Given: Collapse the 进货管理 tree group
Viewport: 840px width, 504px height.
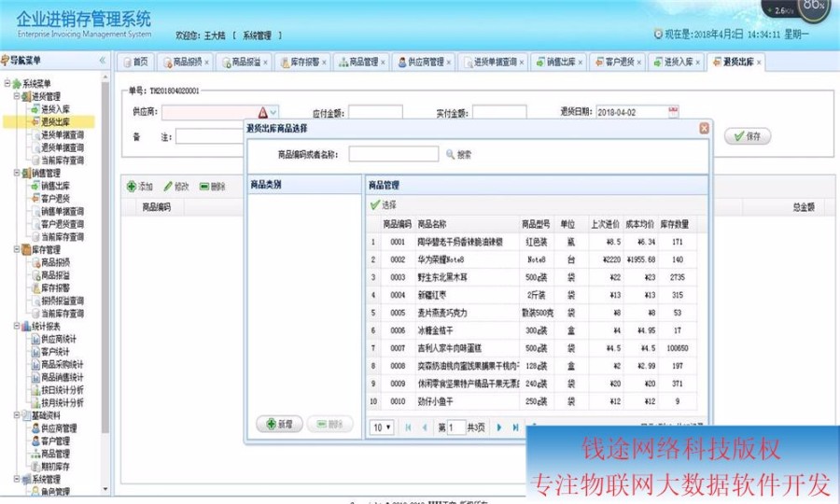Looking at the screenshot, I should tap(17, 96).
